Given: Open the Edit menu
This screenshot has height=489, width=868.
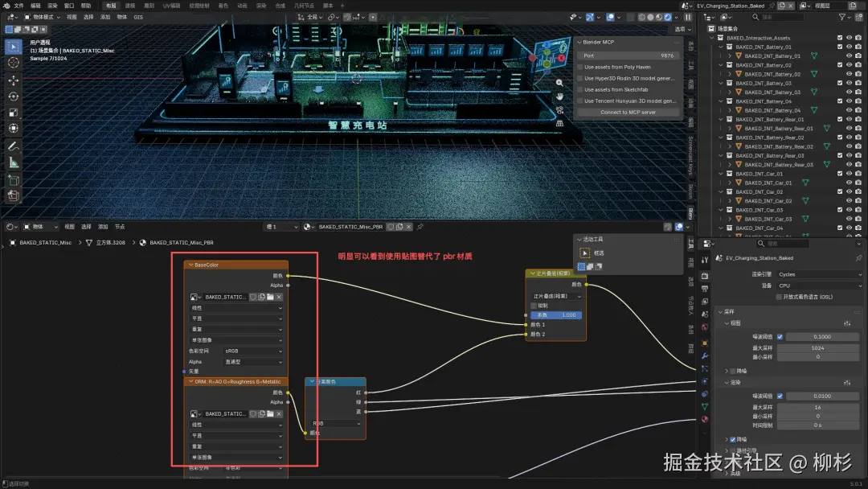Looking at the screenshot, I should 35,6.
